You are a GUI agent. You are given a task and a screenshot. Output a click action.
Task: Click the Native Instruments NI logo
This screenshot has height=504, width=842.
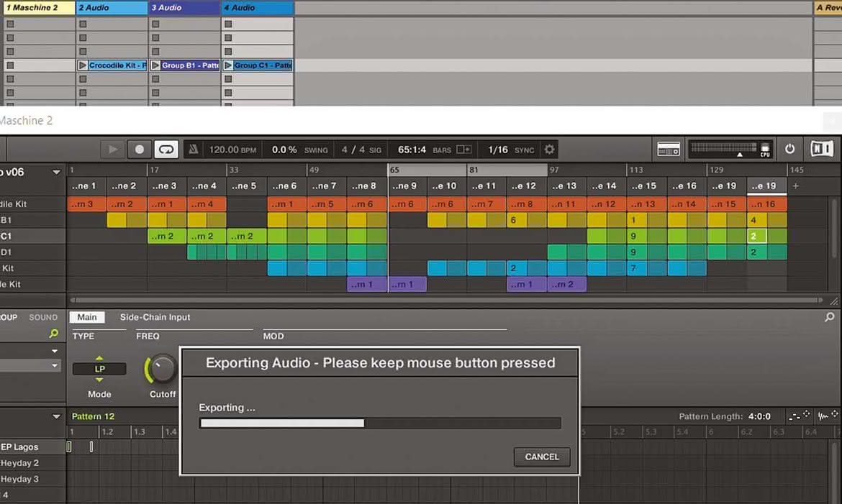[822, 149]
